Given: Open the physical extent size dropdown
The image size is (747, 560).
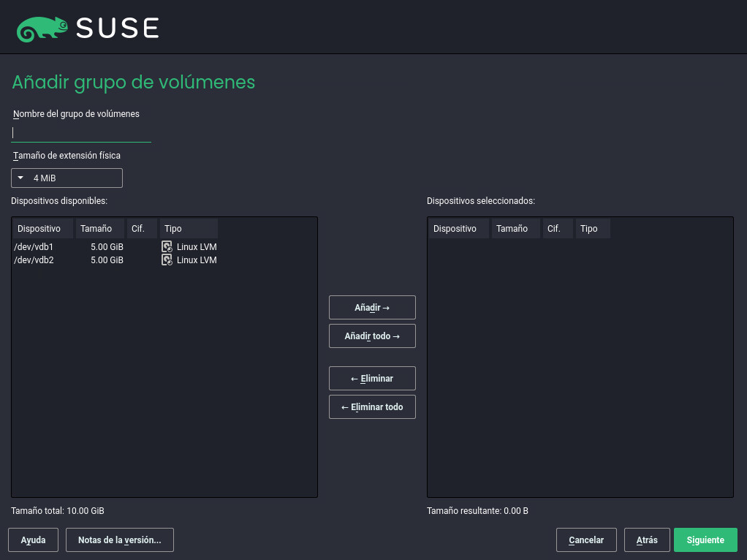Looking at the screenshot, I should 67,178.
